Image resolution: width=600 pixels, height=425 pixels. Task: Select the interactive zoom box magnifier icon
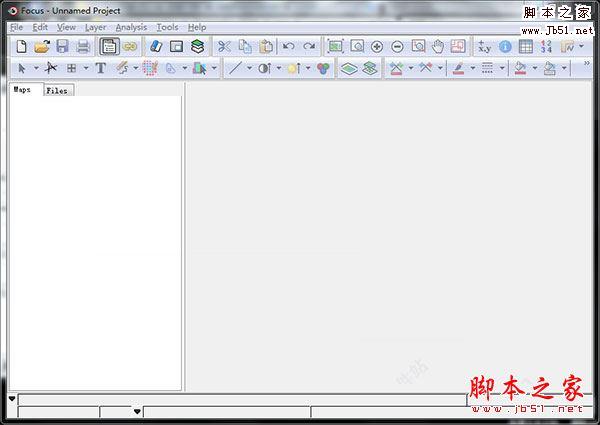point(418,46)
